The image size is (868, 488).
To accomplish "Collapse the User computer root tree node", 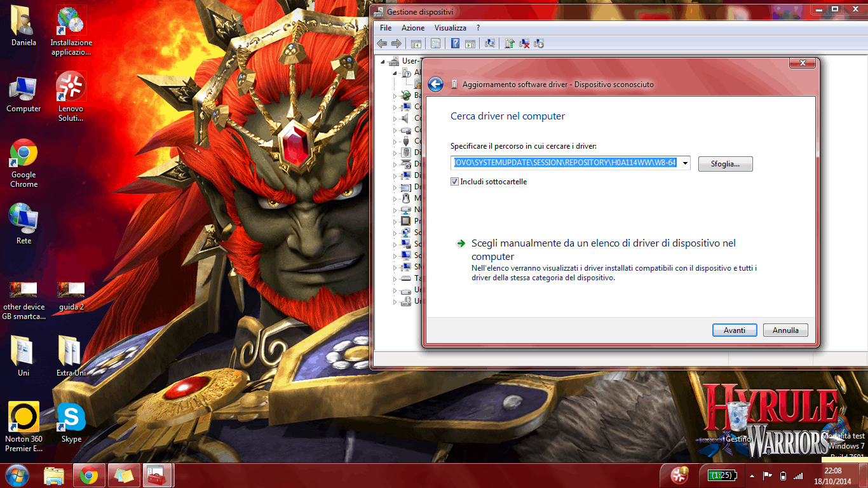I will 383,62.
